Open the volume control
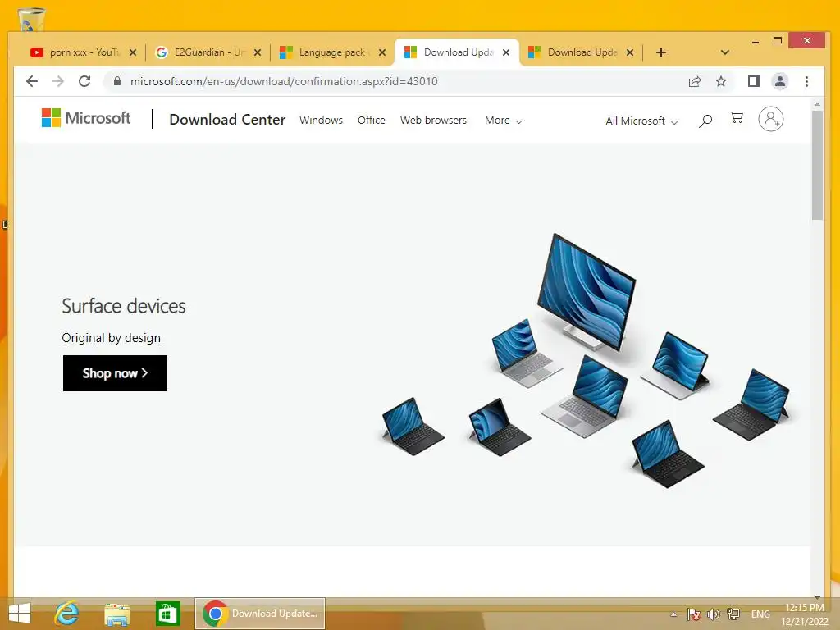The width and height of the screenshot is (840, 630). [713, 614]
